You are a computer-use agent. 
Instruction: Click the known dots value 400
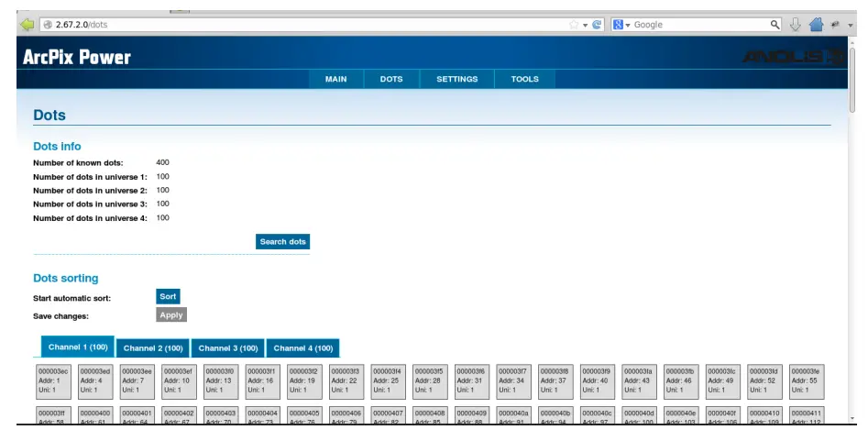click(163, 162)
